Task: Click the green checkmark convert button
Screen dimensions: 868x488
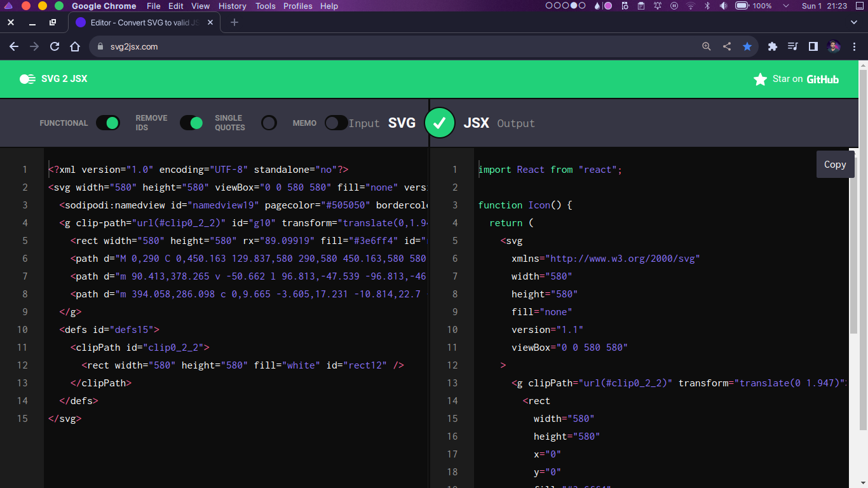Action: point(440,123)
